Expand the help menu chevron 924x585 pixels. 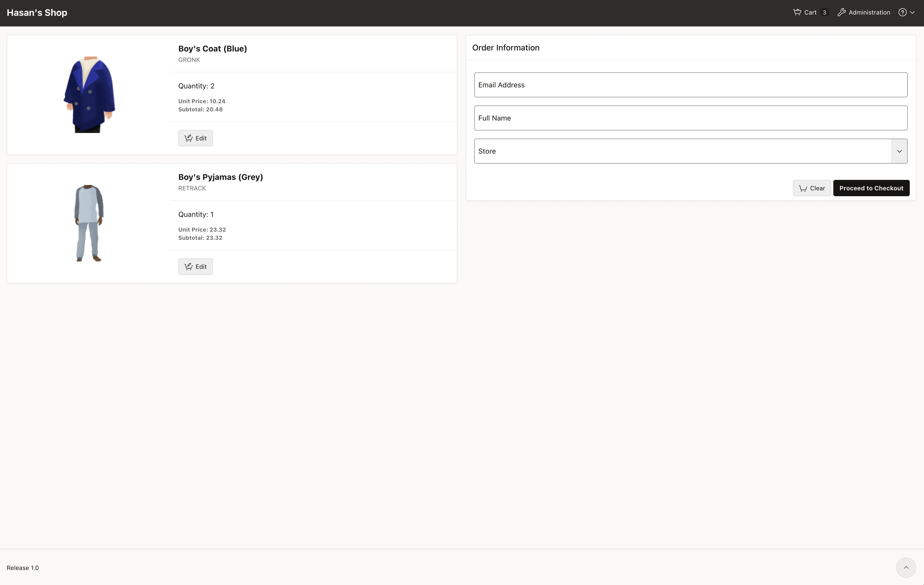(913, 13)
